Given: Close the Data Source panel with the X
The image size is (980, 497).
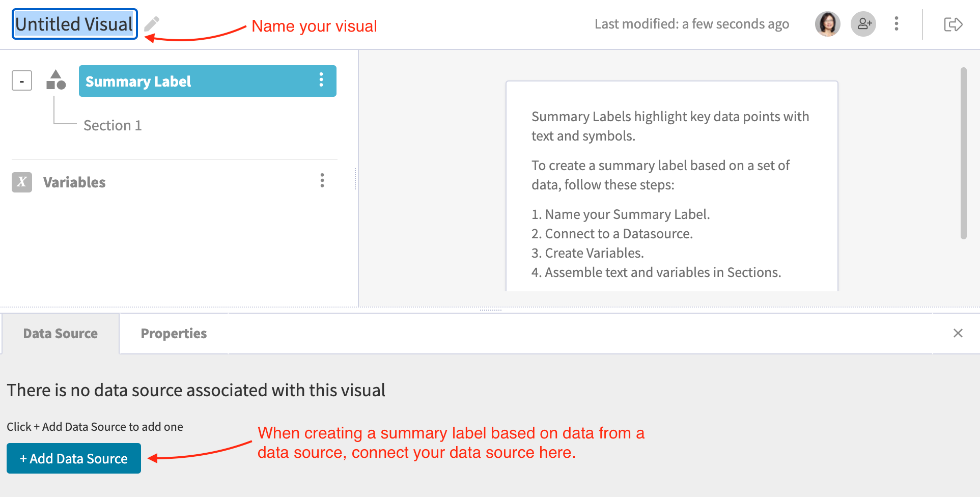Looking at the screenshot, I should pos(958,333).
